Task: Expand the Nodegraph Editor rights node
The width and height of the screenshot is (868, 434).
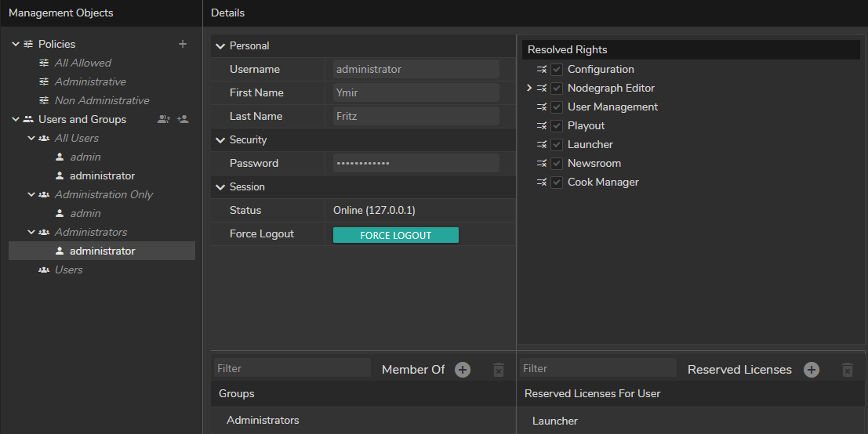Action: tap(529, 89)
